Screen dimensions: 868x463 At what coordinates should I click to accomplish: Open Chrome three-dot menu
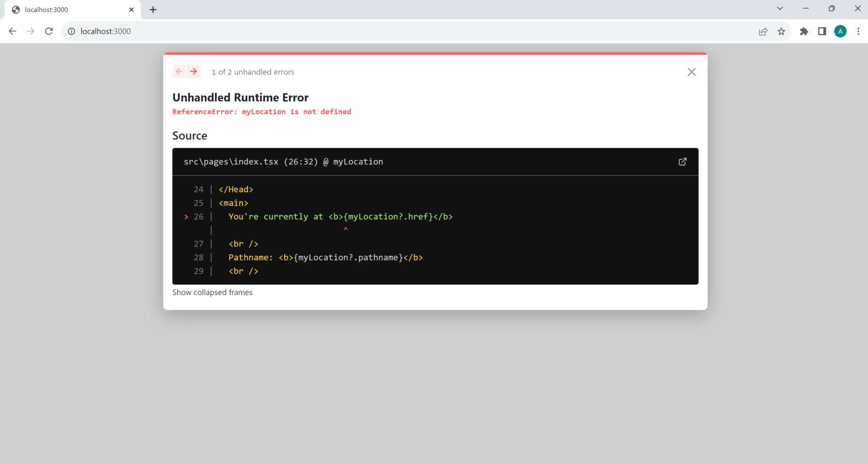point(858,31)
